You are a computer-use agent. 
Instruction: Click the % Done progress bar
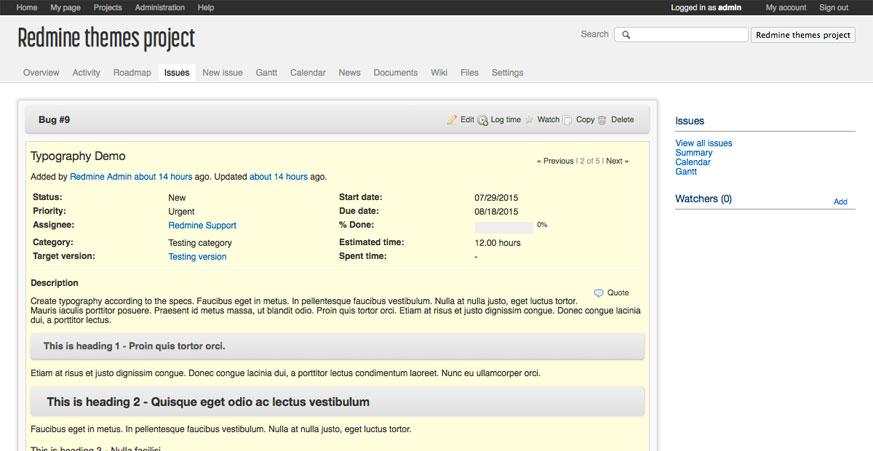tap(504, 227)
